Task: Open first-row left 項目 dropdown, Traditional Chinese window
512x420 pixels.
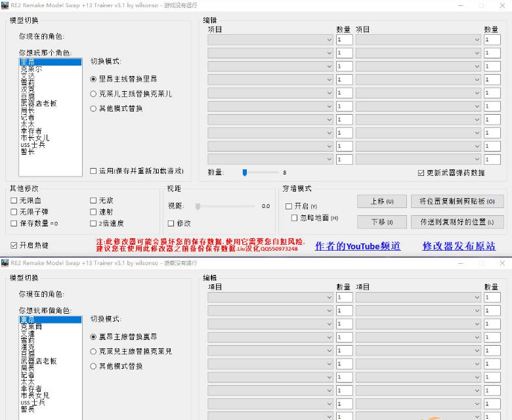Action: (270, 297)
